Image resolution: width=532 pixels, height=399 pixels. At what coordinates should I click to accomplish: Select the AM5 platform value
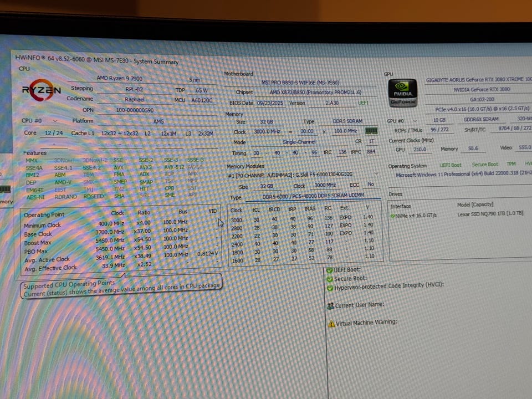[158, 121]
